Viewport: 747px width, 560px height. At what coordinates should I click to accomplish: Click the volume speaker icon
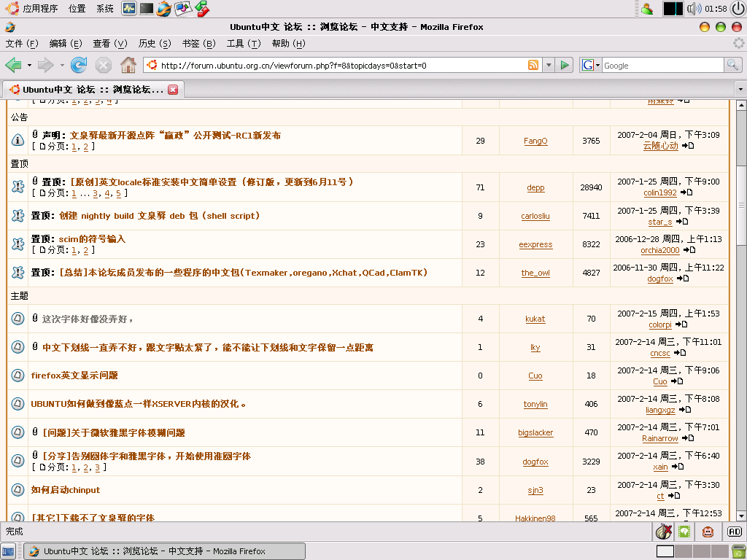694,9
